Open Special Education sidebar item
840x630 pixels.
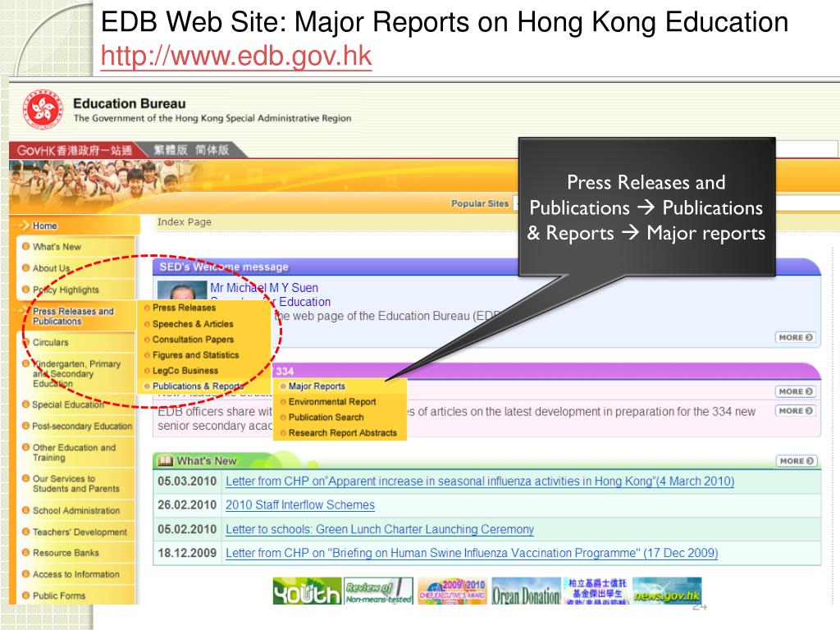point(68,404)
